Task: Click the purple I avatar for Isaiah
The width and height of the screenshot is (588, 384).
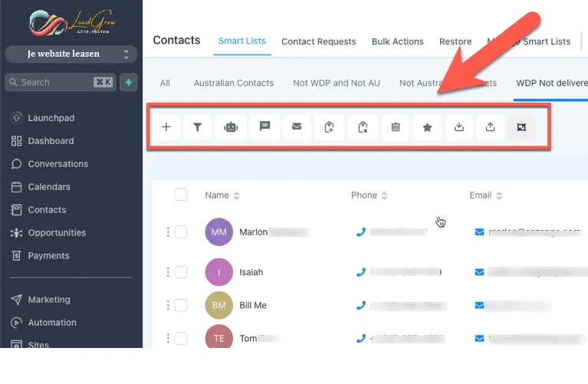Action: [x=219, y=272]
